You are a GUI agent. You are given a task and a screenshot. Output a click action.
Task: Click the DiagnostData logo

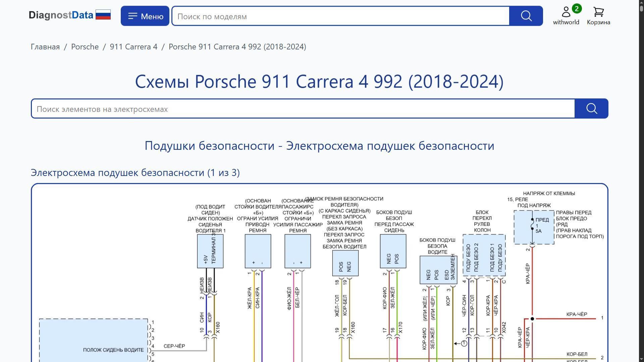coord(61,15)
